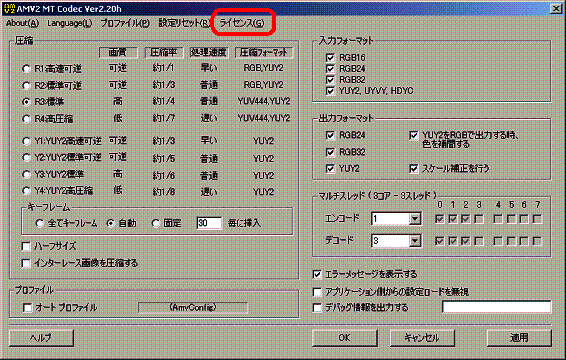Click the 画質 column header
Viewport: 566px width, 360px height.
118,53
